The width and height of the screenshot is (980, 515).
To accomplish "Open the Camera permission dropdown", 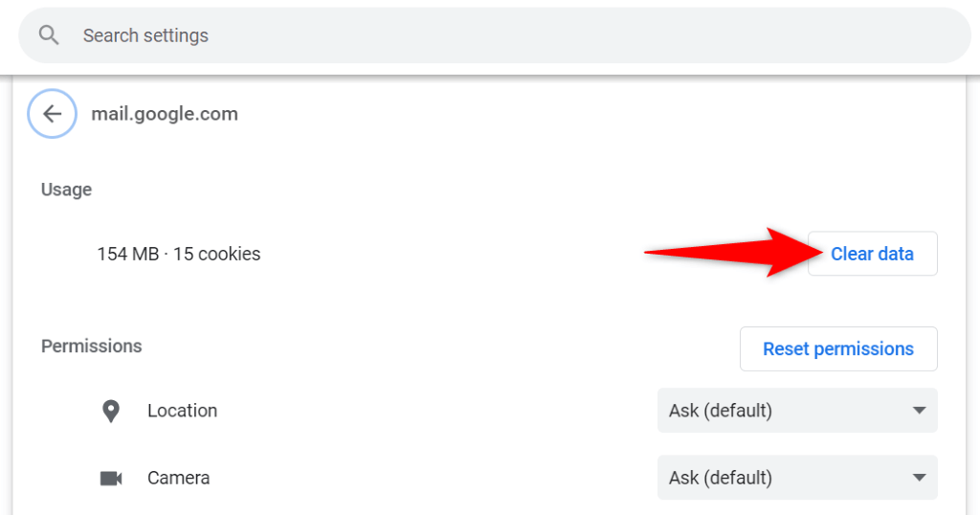I will pyautogui.click(x=796, y=478).
